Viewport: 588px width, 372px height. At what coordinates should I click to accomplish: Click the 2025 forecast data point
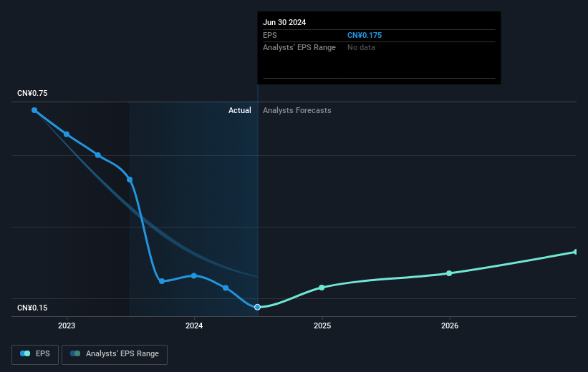[x=322, y=288]
